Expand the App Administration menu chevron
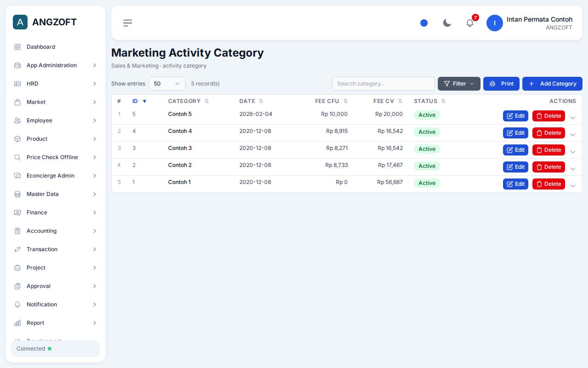Image resolution: width=588 pixels, height=368 pixels. 95,65
